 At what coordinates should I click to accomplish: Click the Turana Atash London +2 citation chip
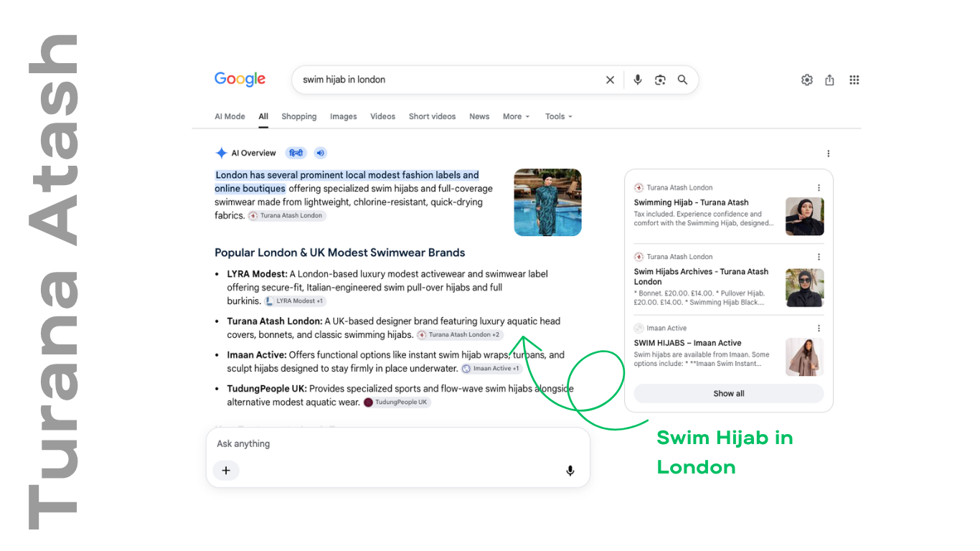pyautogui.click(x=460, y=335)
